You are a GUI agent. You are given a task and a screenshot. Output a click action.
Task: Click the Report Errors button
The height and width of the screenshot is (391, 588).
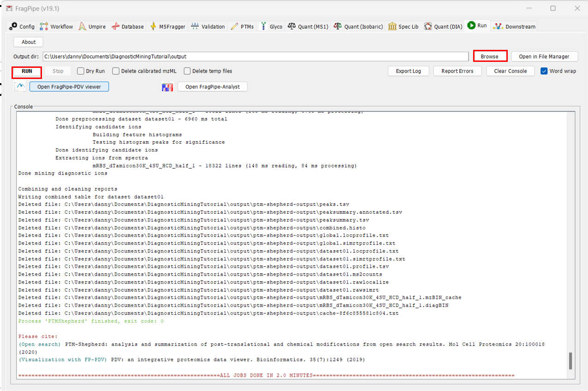[457, 71]
